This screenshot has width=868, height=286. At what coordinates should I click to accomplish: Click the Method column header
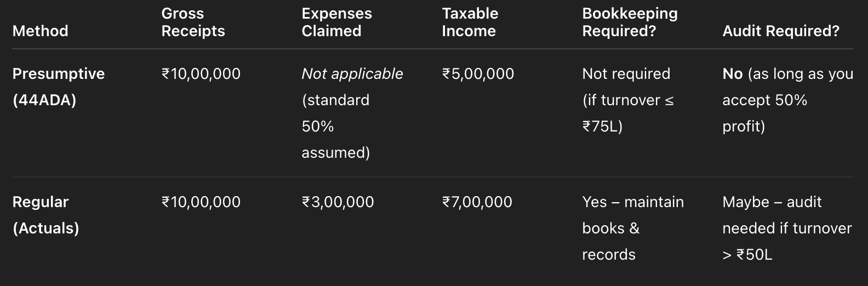point(40,31)
